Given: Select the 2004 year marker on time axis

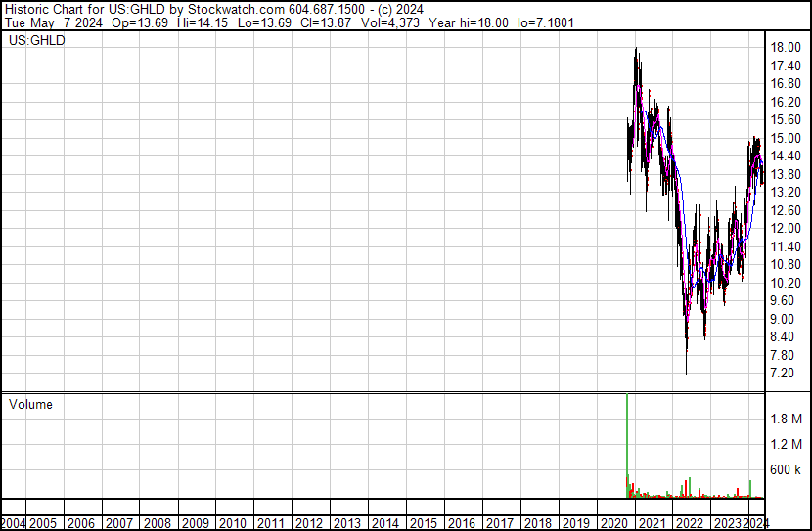Looking at the screenshot, I should [x=13, y=523].
